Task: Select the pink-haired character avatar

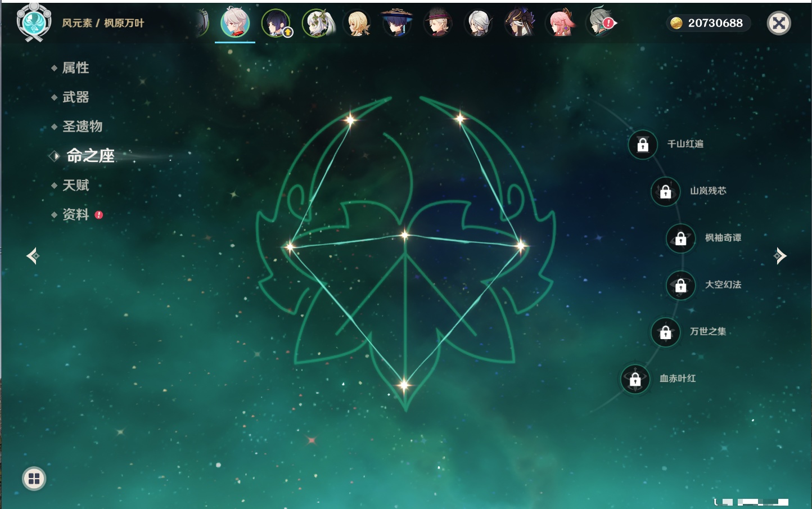Action: click(560, 22)
